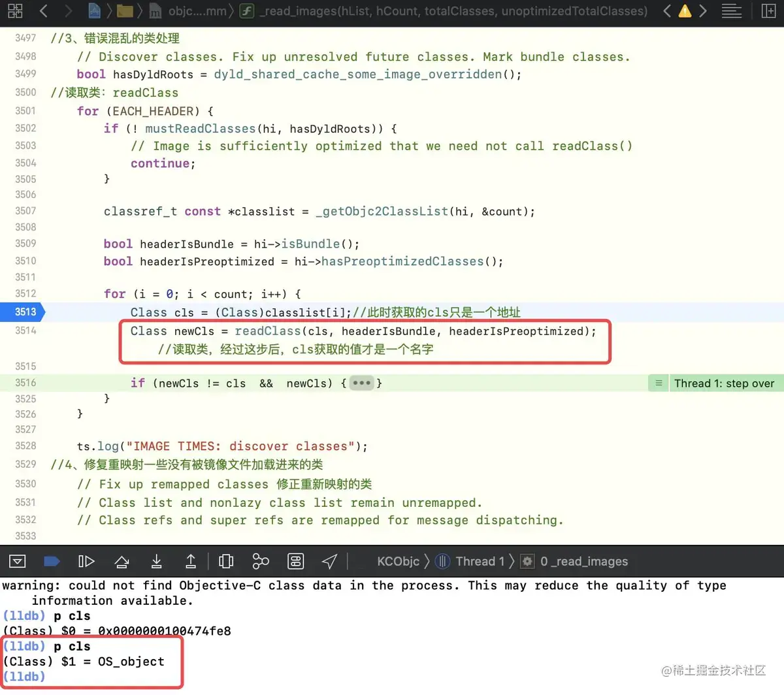Click the line 3513 execution marker

pyautogui.click(x=23, y=312)
